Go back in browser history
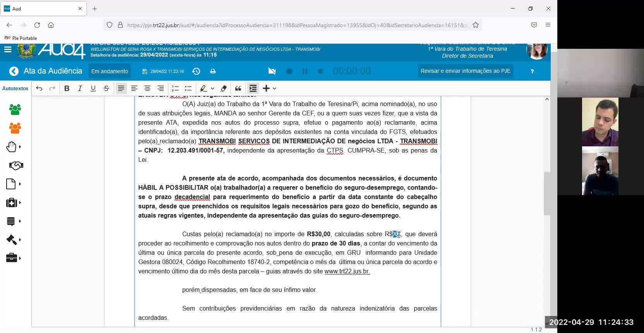This screenshot has height=333, width=644. click(9, 25)
